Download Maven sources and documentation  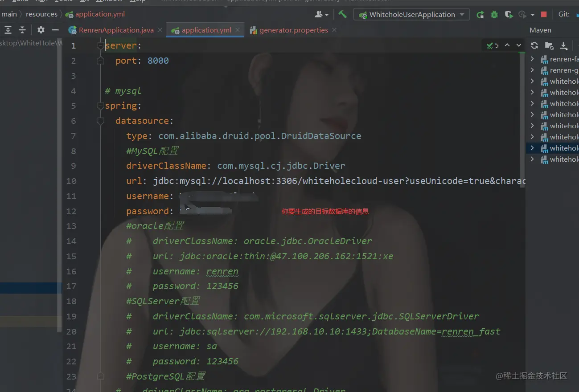(x=564, y=45)
